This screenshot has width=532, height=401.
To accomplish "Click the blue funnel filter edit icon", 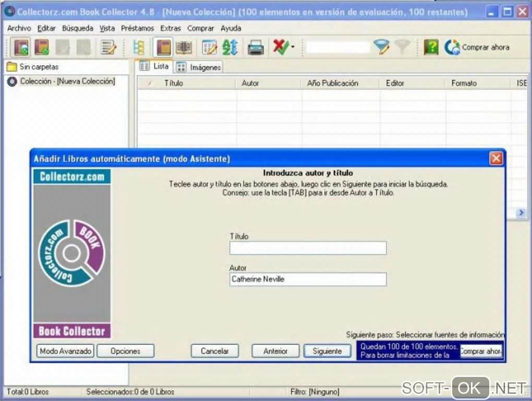I will coord(382,47).
